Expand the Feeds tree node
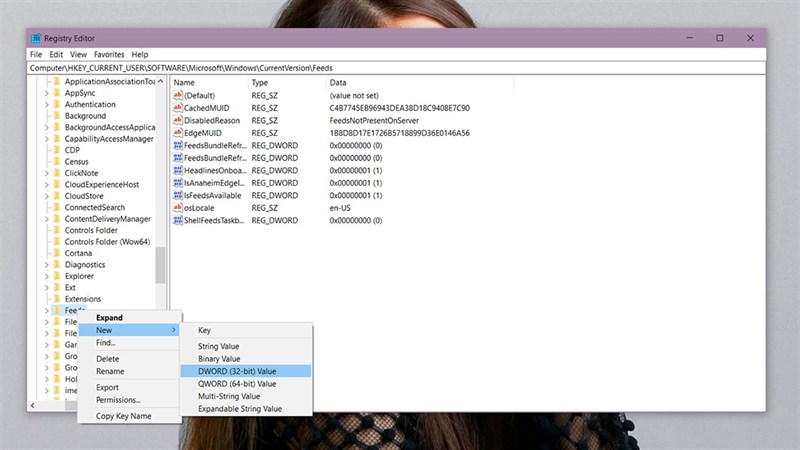800x450 pixels. point(46,310)
